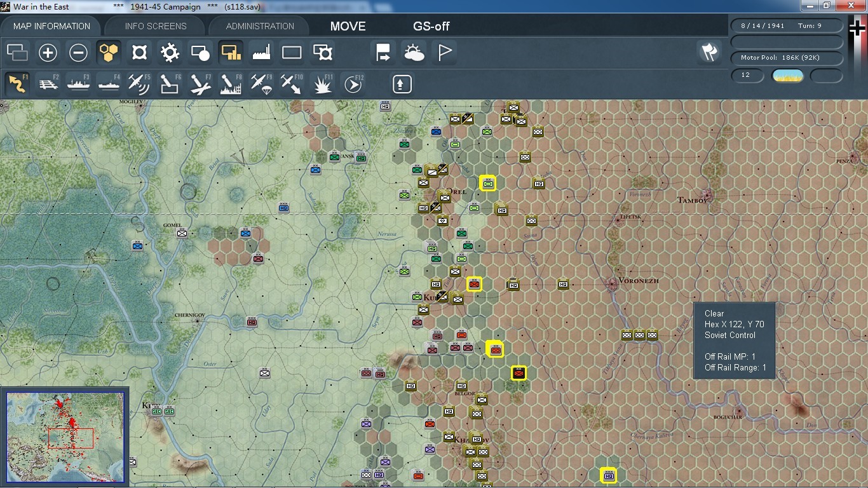Click the Chernigov city label

click(189, 315)
